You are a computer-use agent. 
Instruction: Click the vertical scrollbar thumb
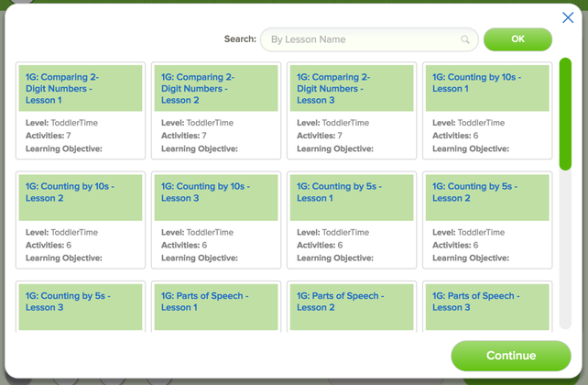565,114
